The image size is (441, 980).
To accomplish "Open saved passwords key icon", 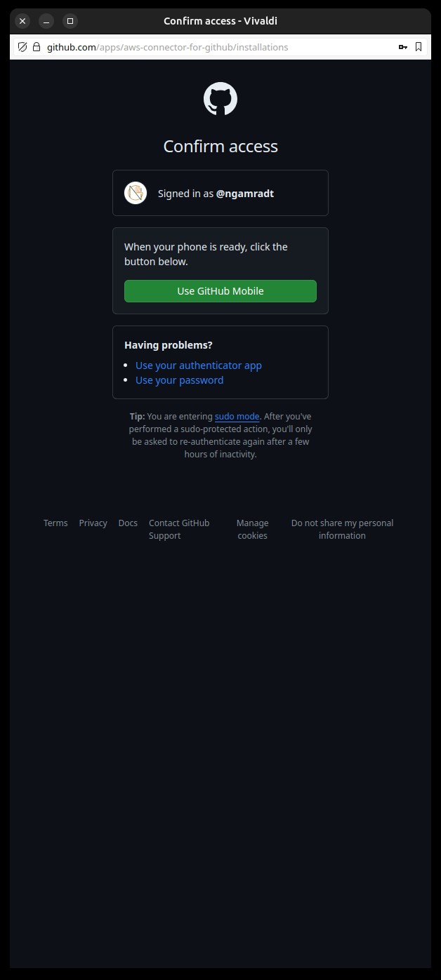I will tap(403, 47).
